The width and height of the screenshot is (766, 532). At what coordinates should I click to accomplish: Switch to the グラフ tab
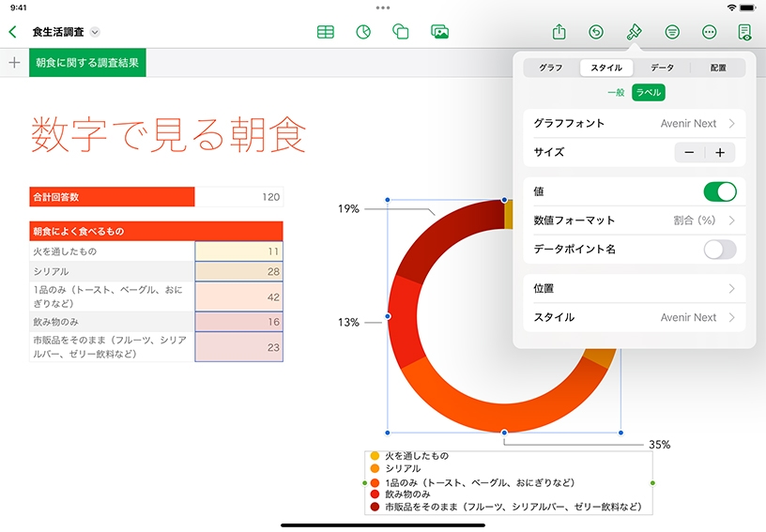tap(550, 68)
